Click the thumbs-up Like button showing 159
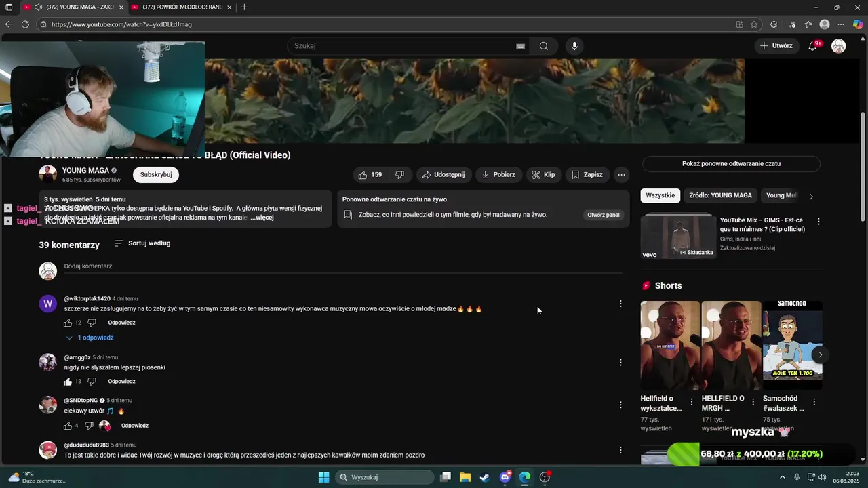Screen dimensions: 868x488 click(x=370, y=175)
